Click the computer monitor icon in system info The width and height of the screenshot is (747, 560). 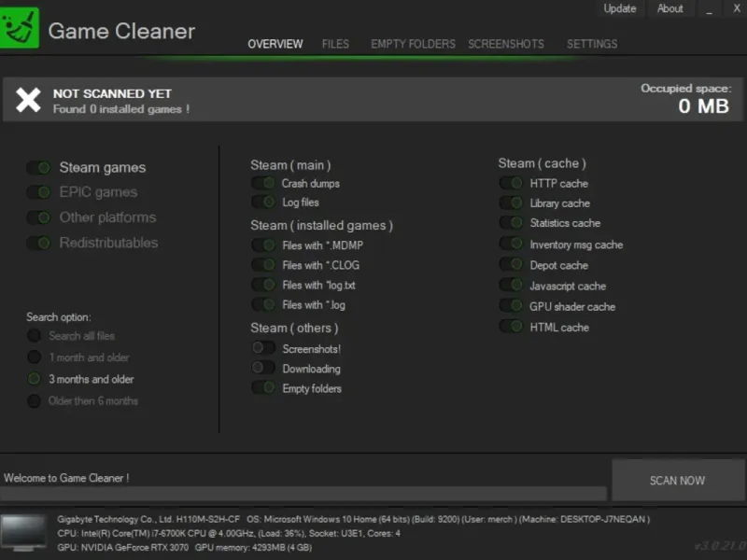tap(23, 532)
